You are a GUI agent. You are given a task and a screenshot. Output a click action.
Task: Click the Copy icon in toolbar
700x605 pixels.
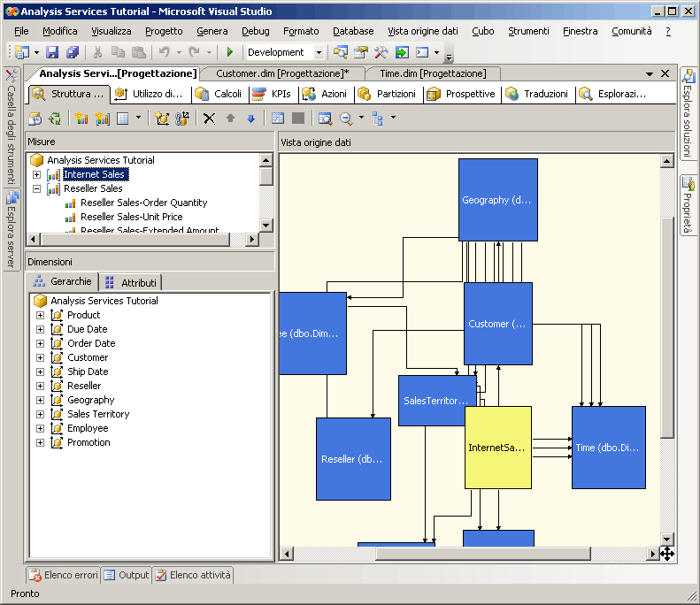click(118, 52)
